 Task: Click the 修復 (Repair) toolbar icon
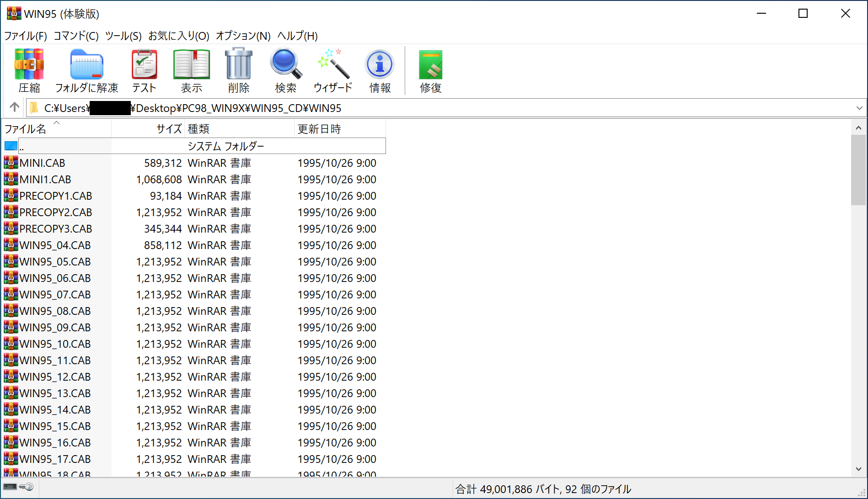tap(430, 65)
